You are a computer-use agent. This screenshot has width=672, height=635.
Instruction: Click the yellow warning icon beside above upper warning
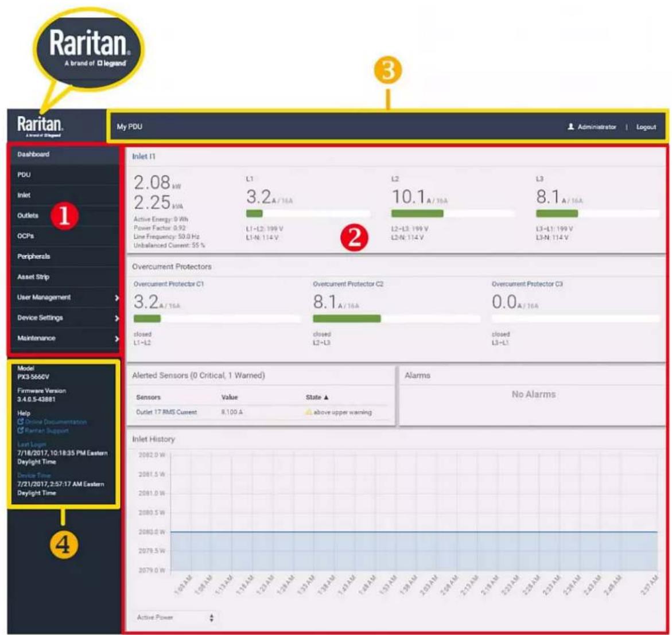tap(308, 412)
